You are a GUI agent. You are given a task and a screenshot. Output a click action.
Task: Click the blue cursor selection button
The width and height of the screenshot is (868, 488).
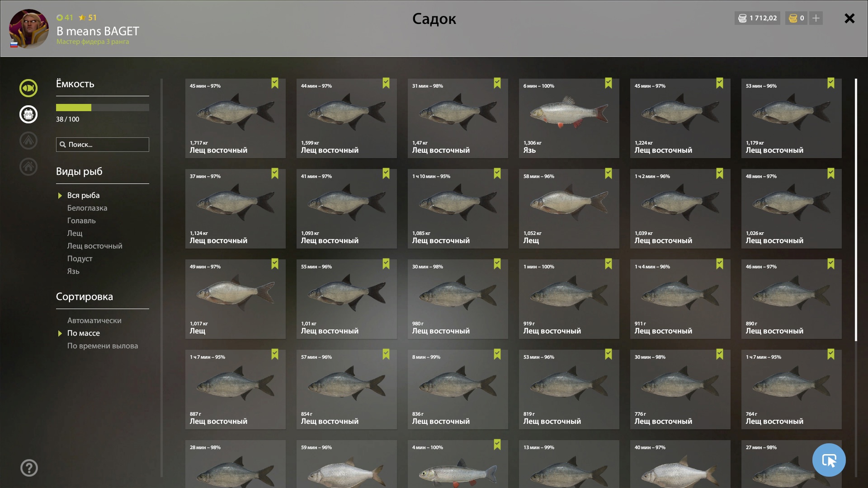point(829,460)
